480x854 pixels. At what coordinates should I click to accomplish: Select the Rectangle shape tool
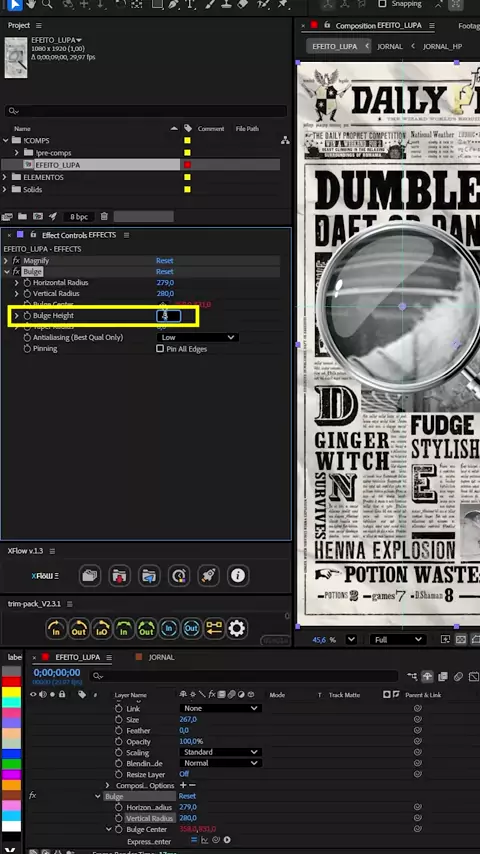pos(157,4)
